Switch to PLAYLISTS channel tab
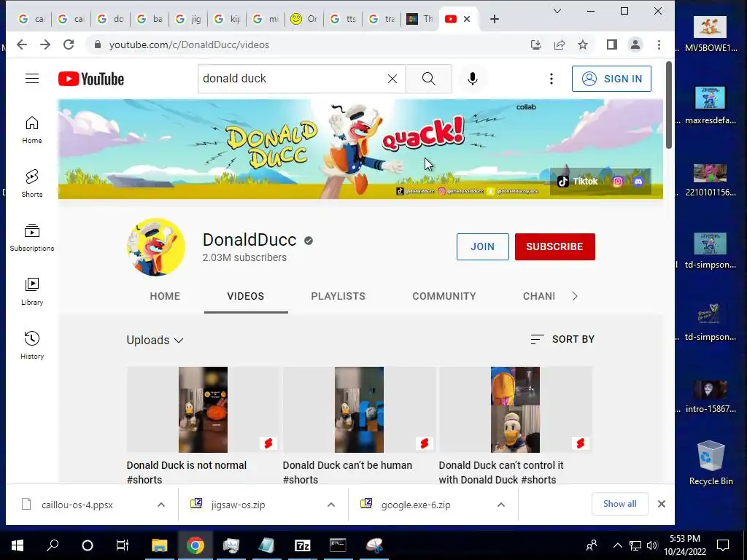The width and height of the screenshot is (747, 560). click(x=338, y=296)
